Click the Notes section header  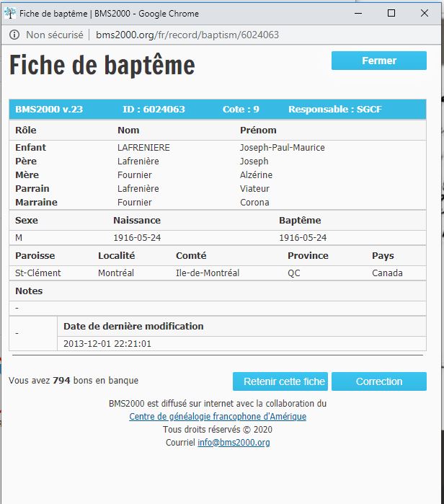pos(29,291)
